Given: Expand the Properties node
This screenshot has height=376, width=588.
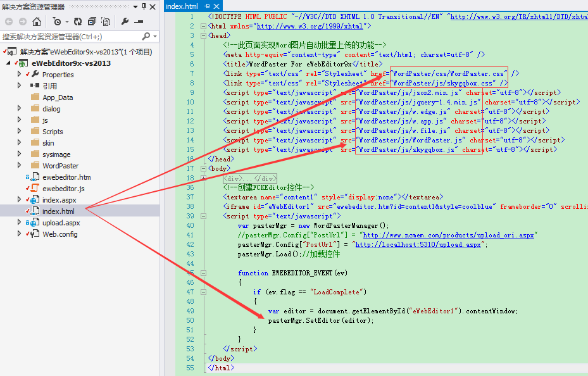Looking at the screenshot, I should pyautogui.click(x=19, y=74).
